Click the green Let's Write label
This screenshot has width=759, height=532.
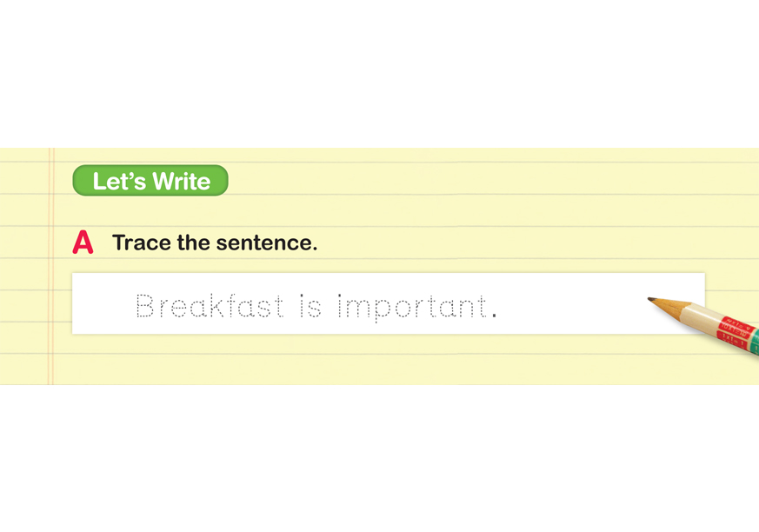pyautogui.click(x=150, y=181)
